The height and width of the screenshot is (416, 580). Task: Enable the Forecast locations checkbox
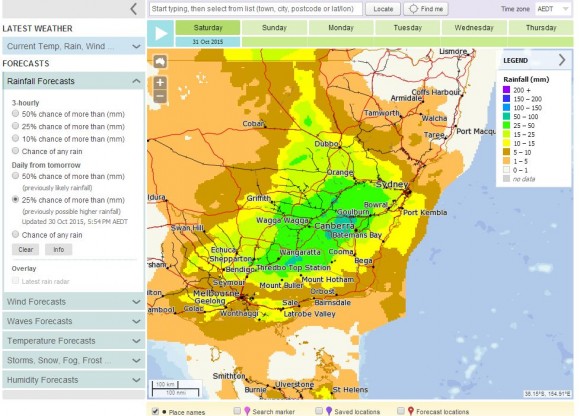401,411
